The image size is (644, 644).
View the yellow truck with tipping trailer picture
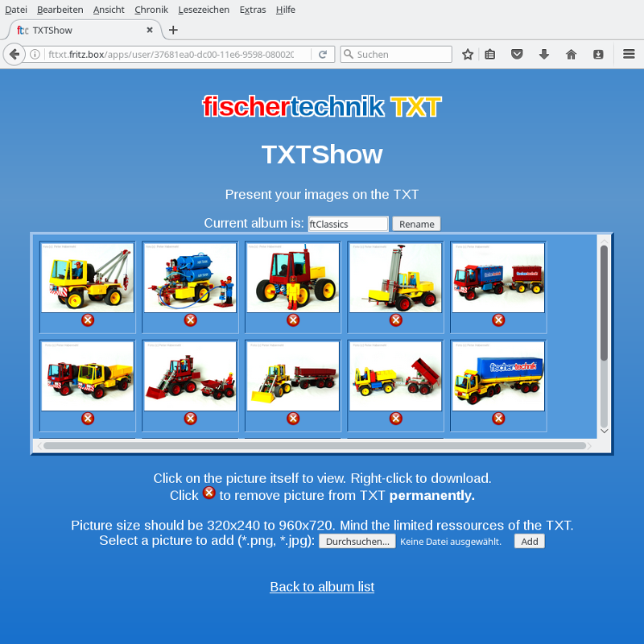click(395, 376)
